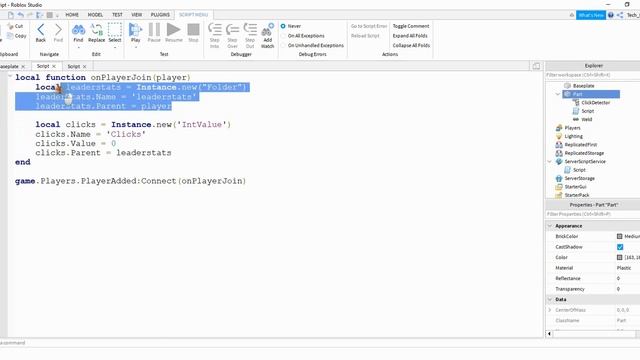The image size is (640, 360).
Task: Click the Redo arrow icon
Action: [x=30, y=15]
